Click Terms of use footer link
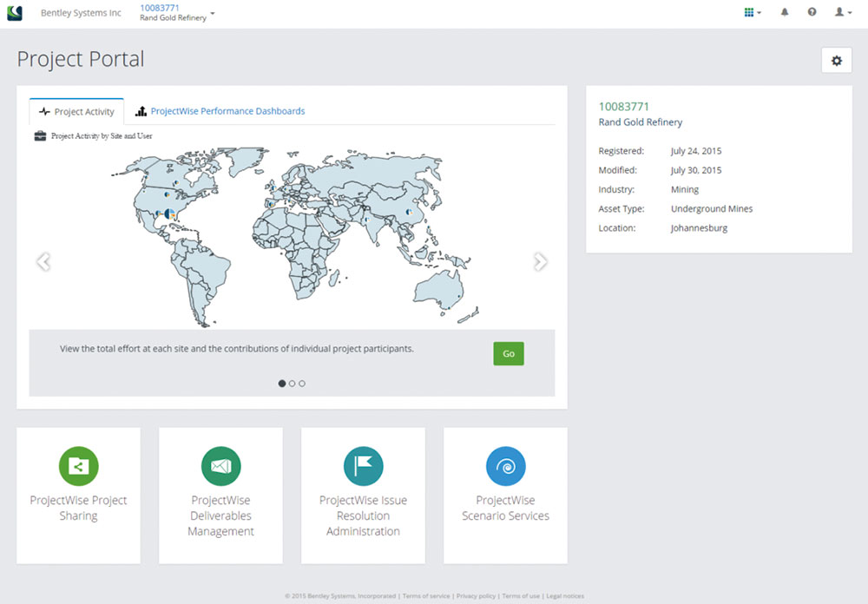The height and width of the screenshot is (604, 868). [521, 596]
